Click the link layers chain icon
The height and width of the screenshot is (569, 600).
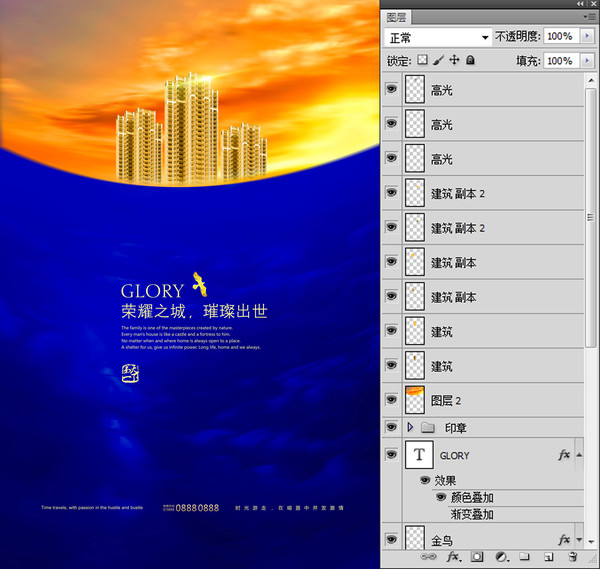pyautogui.click(x=428, y=557)
